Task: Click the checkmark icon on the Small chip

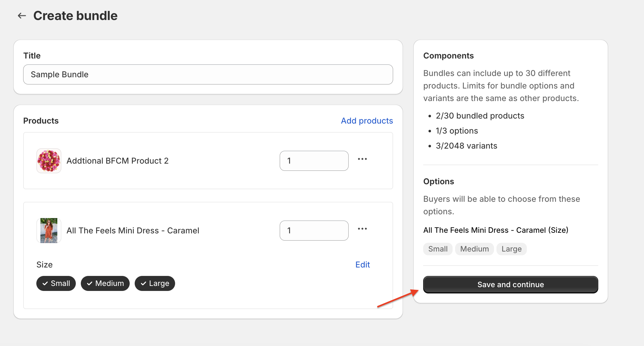Action: [45, 283]
